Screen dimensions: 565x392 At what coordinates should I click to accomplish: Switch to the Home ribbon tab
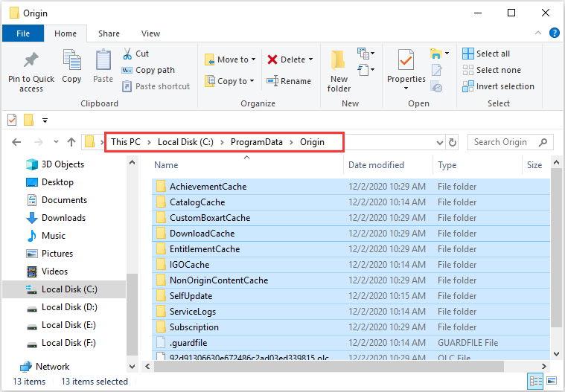66,33
